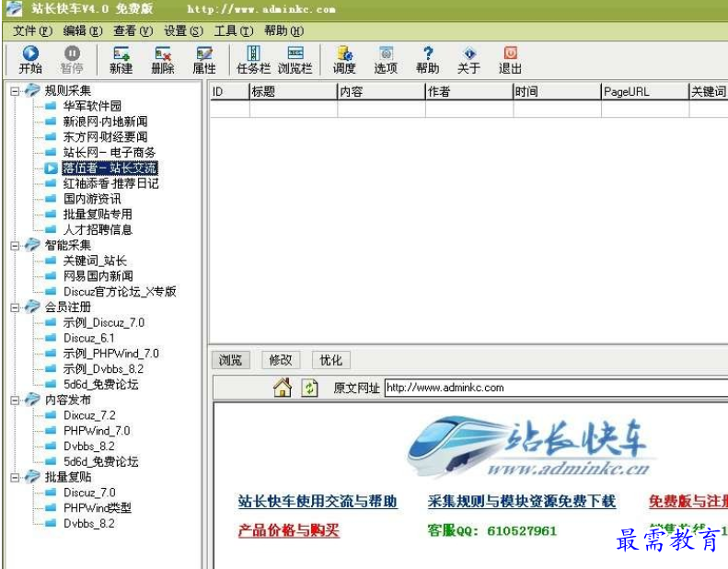Screen dimensions: 728x569
Task: Open the 调度 scheduler icon
Action: (344, 53)
